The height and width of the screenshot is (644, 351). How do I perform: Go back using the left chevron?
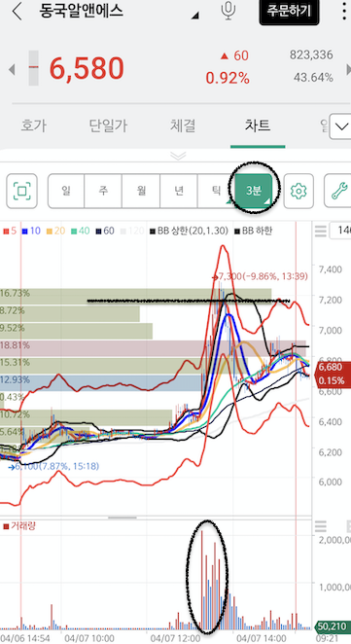click(17, 11)
